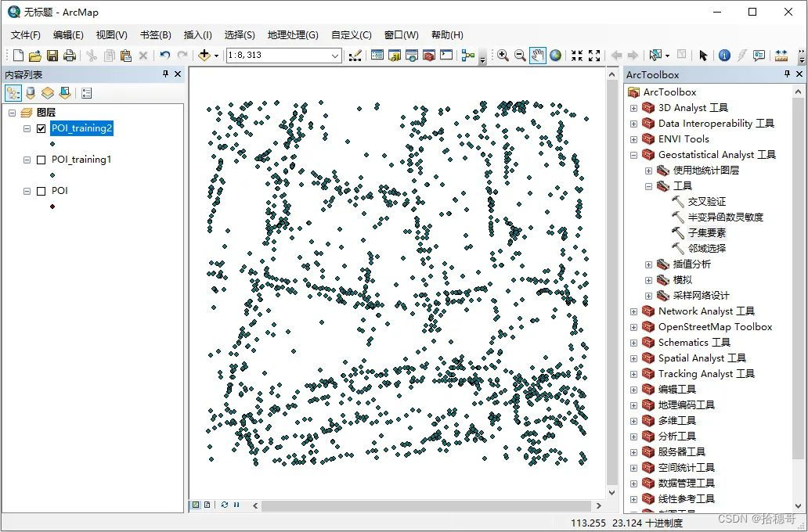Click the Zoom In magnifier tool

502,56
